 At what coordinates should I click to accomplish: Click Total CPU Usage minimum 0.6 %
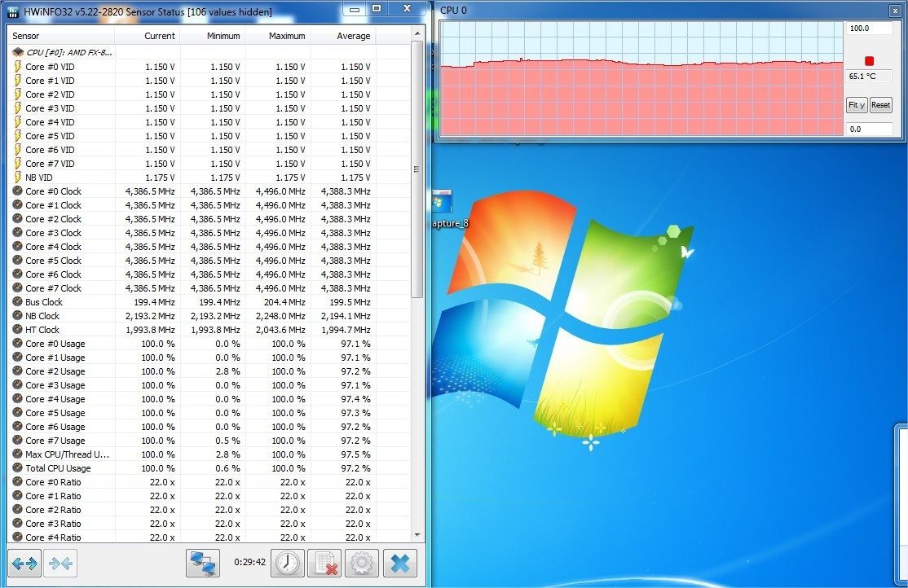coord(227,468)
